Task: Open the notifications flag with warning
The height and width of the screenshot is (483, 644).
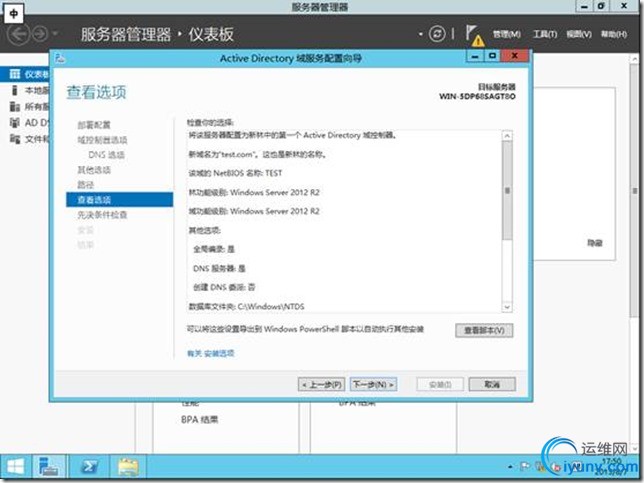Action: tap(474, 35)
